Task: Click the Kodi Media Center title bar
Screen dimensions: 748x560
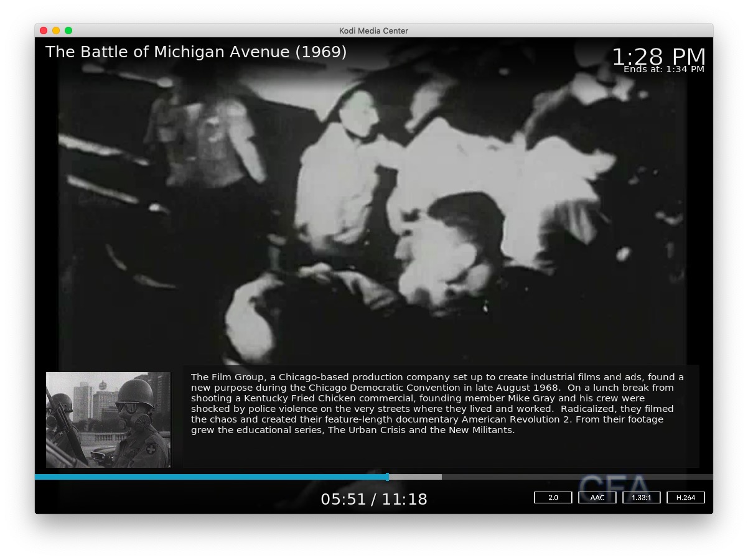Action: pos(373,30)
